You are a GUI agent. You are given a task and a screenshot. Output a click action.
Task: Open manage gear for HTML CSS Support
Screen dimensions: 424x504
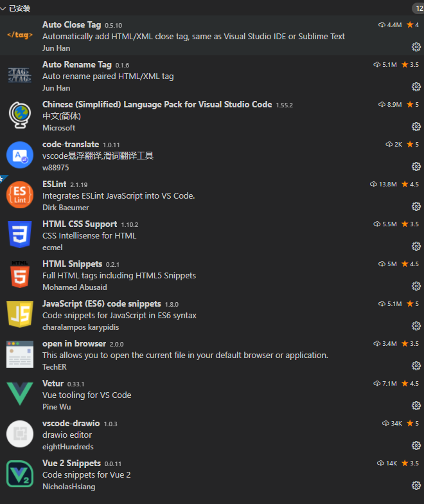coord(416,246)
